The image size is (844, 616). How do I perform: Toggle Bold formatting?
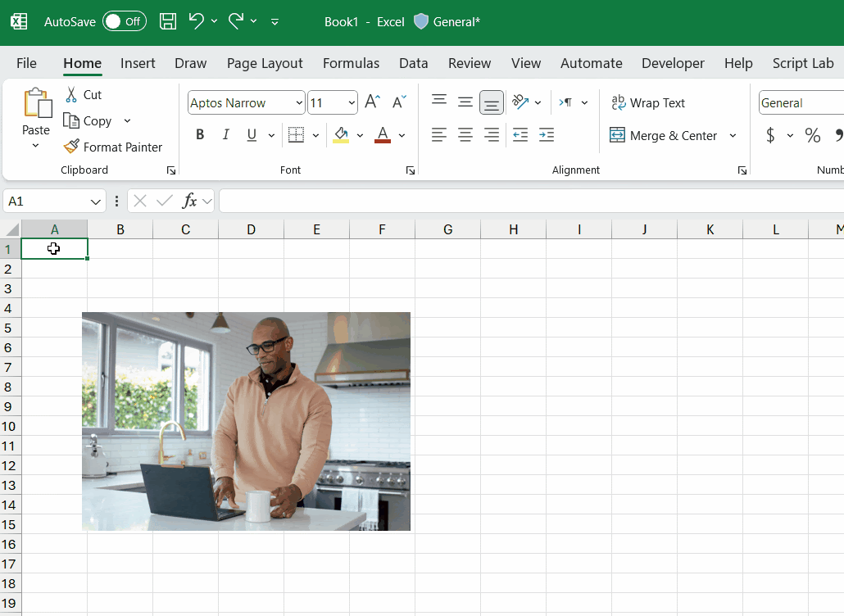pyautogui.click(x=200, y=135)
